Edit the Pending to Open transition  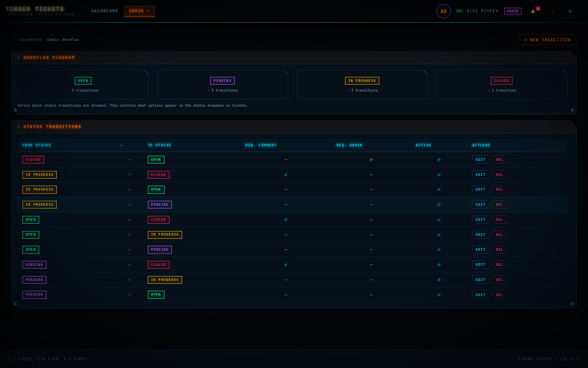click(x=481, y=295)
